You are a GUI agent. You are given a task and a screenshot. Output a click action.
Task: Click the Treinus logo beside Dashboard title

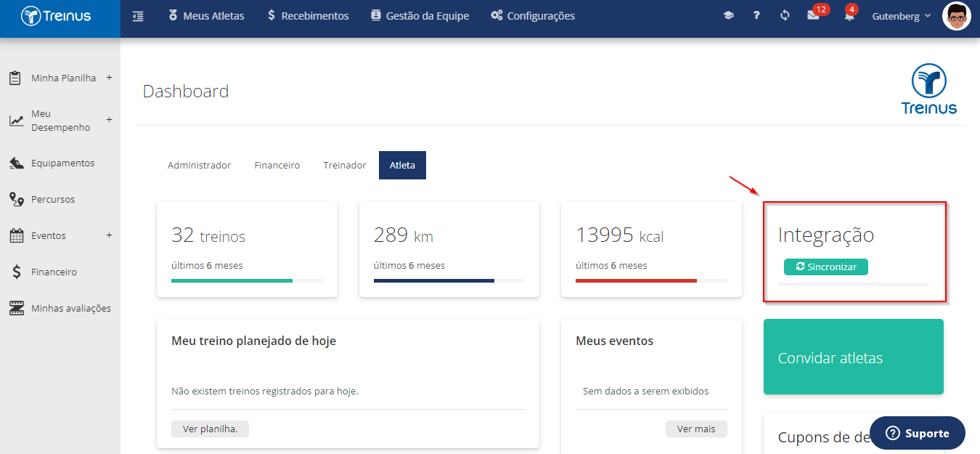point(928,89)
